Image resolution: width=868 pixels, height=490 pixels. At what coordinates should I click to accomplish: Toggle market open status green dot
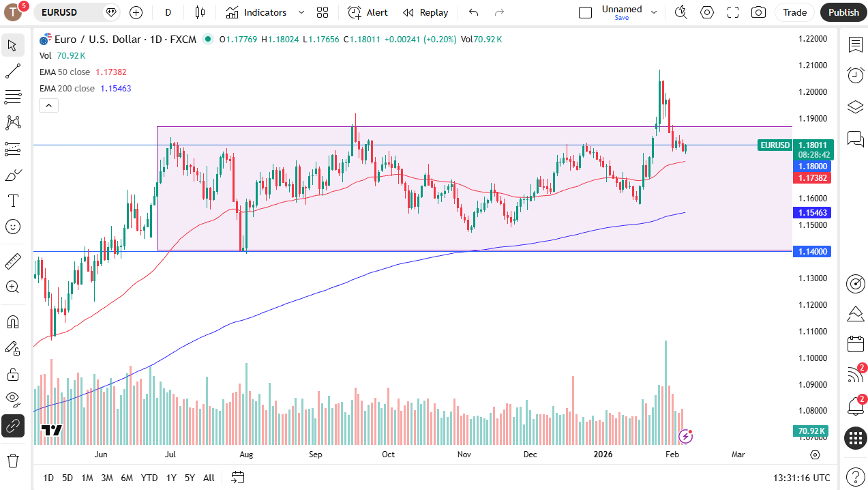[208, 39]
